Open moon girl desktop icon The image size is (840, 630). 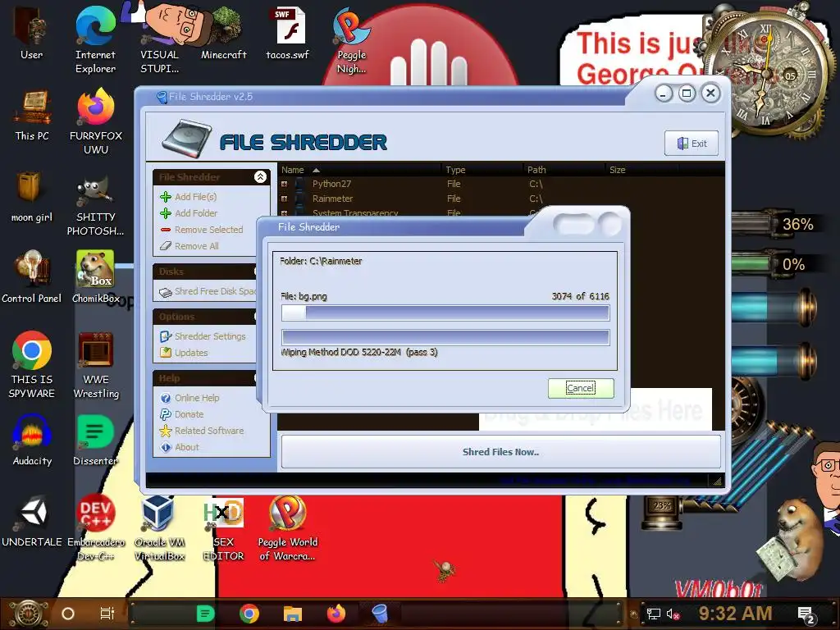click(32, 196)
